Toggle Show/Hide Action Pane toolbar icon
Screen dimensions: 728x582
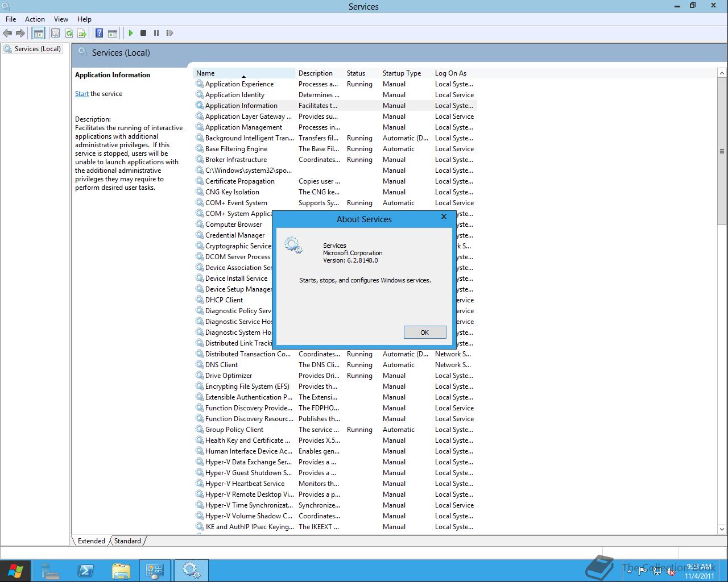click(x=113, y=33)
